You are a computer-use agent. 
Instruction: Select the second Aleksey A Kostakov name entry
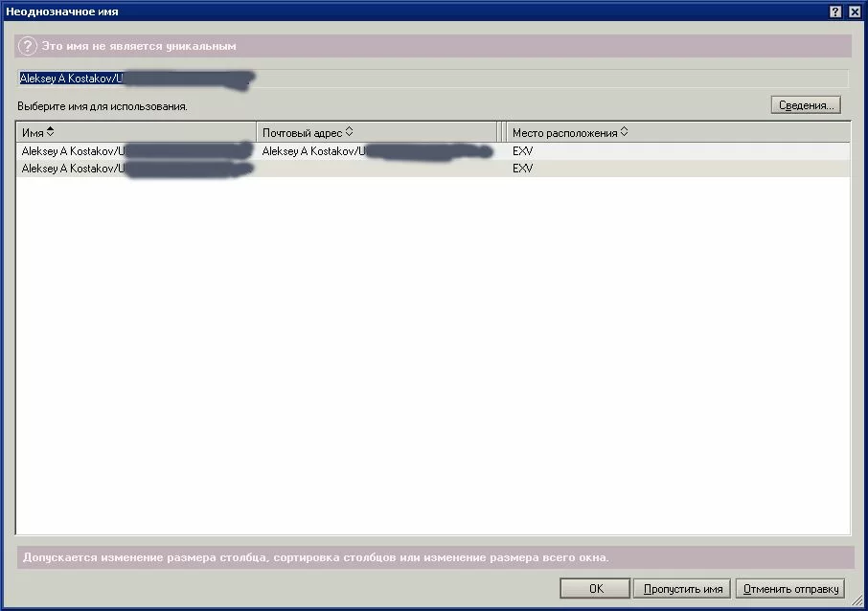(73, 169)
